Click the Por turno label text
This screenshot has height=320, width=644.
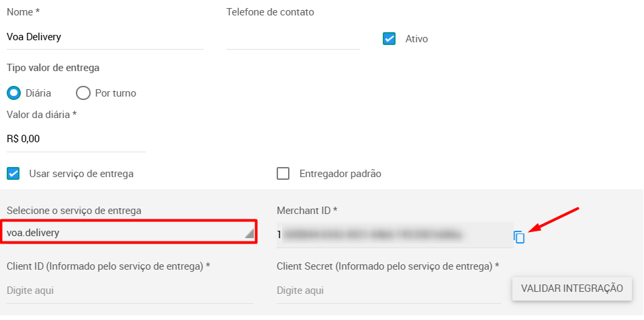(116, 93)
